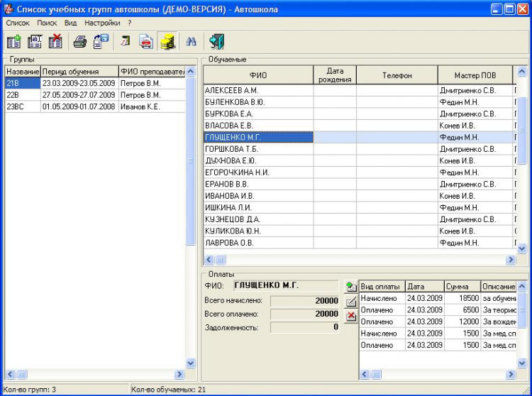The height and width of the screenshot is (396, 532).
Task: Click the students table vertical scrollbar down arrow
Action: 522,248
